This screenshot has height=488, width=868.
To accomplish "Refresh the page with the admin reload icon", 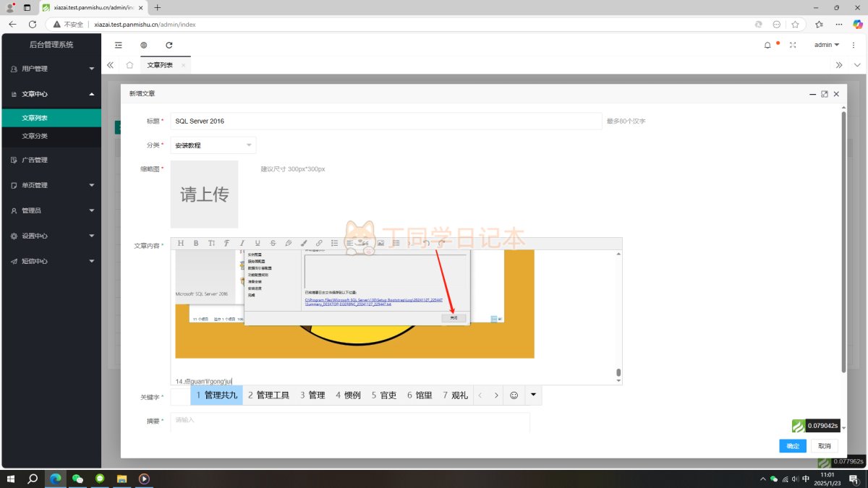I will 169,45.
